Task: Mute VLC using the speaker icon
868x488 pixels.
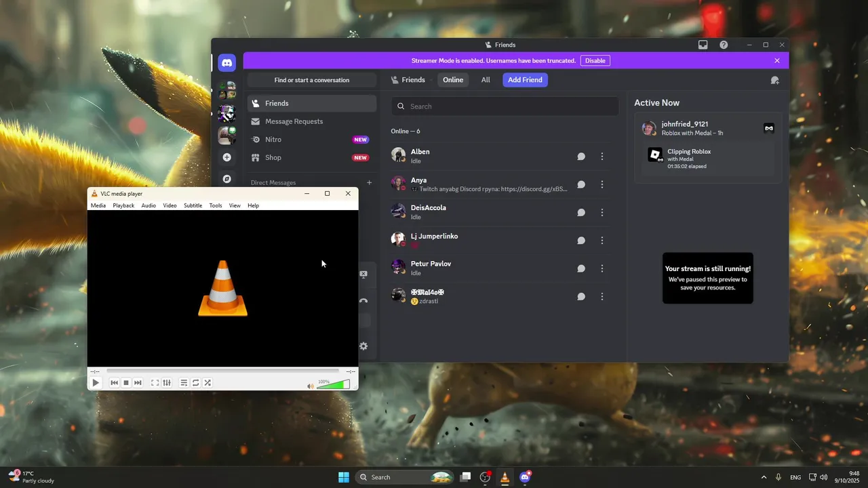Action: (311, 386)
